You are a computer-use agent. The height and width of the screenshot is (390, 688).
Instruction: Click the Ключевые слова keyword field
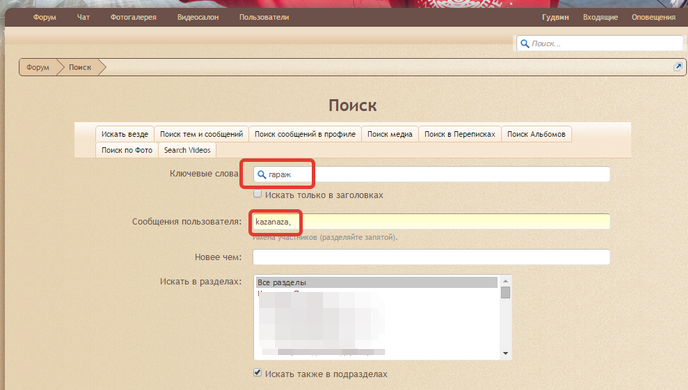pyautogui.click(x=431, y=174)
